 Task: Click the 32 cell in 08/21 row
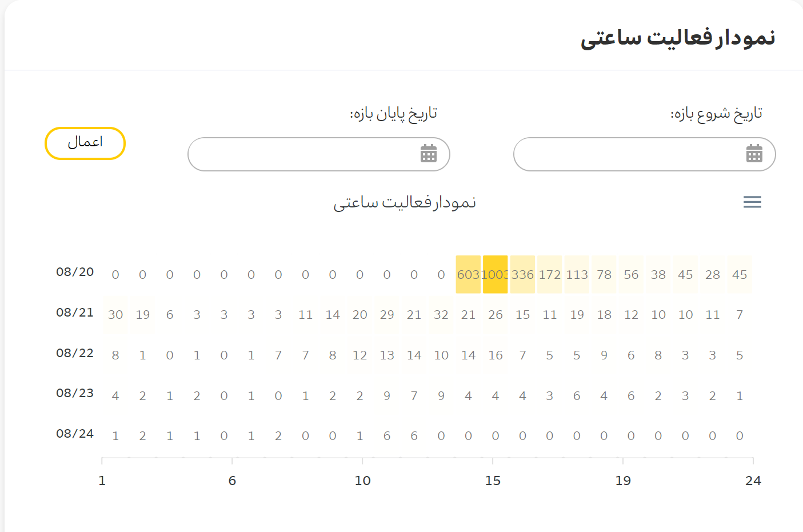pos(441,315)
